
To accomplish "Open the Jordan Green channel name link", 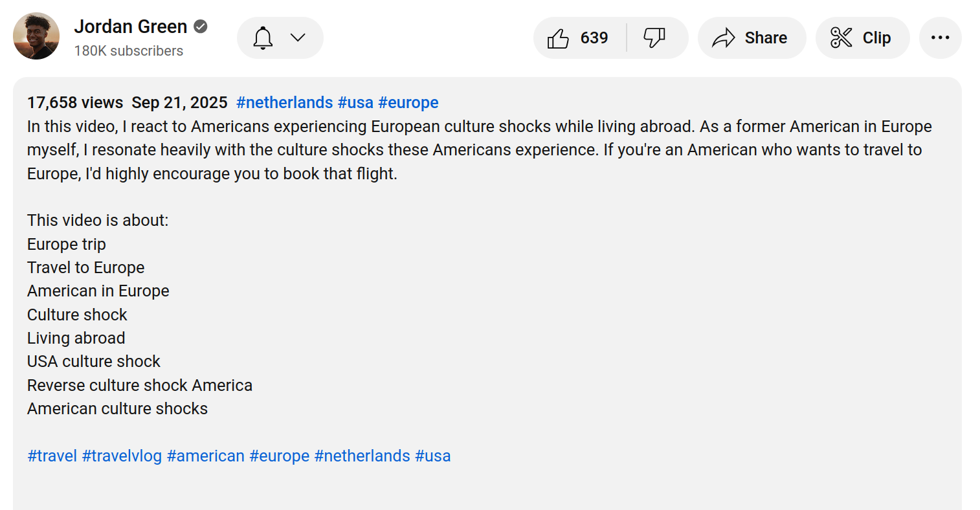I will click(x=131, y=27).
